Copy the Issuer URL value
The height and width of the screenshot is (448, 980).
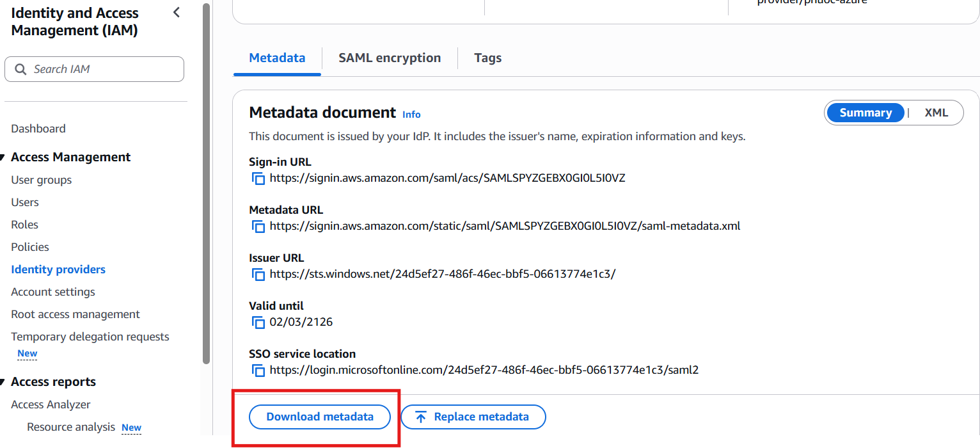pos(258,275)
